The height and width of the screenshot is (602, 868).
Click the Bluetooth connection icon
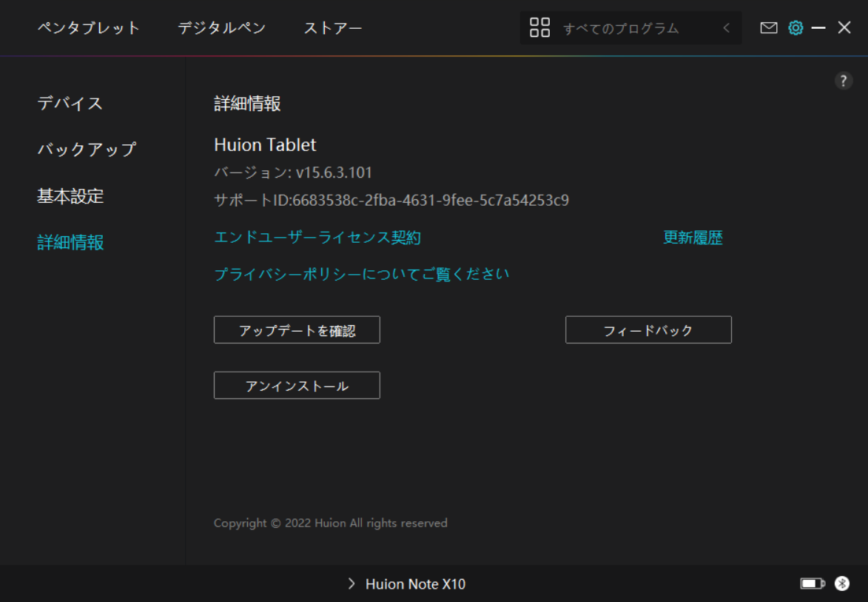842,584
